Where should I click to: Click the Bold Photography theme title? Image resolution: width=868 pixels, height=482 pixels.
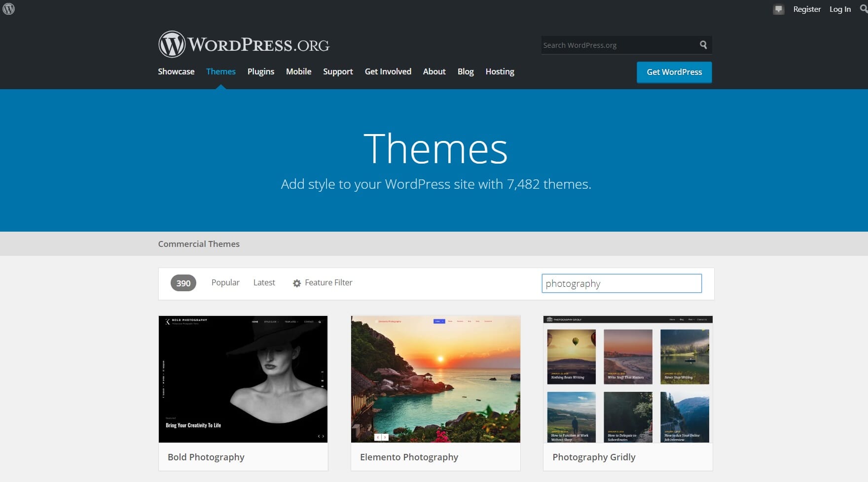click(206, 457)
